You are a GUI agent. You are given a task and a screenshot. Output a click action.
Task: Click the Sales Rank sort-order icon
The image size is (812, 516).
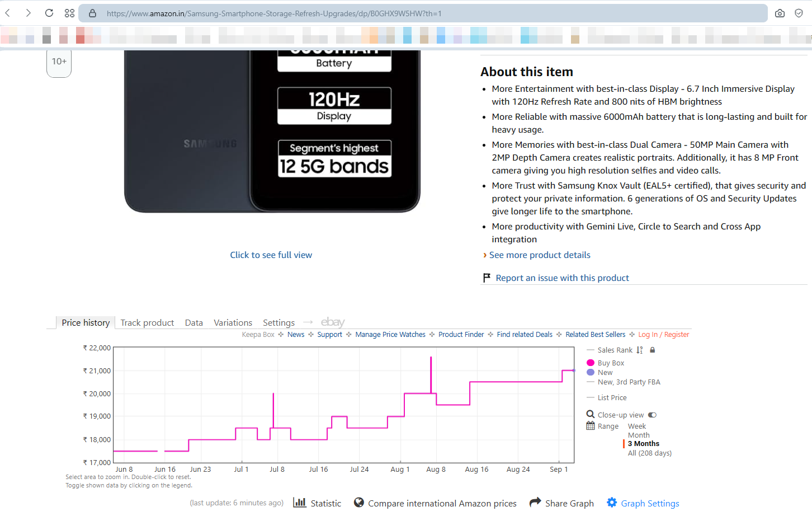click(x=640, y=350)
